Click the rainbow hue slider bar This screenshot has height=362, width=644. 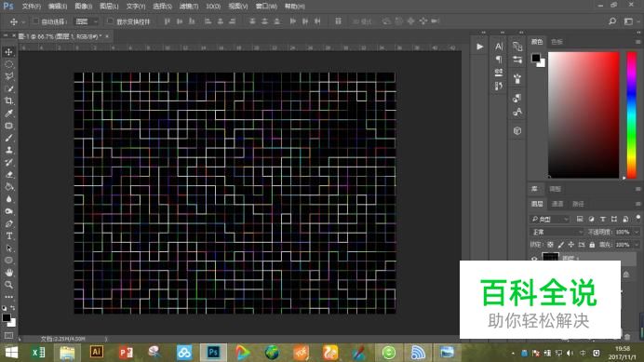tap(631, 115)
